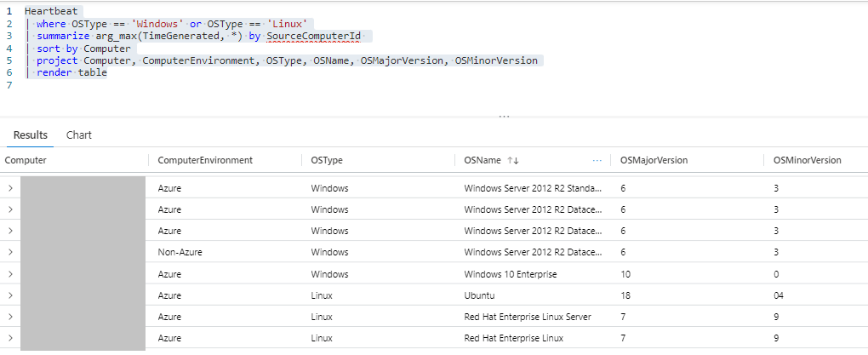The height and width of the screenshot is (355, 868).
Task: Expand the Windows 10 Enterprise row
Action: click(x=10, y=274)
